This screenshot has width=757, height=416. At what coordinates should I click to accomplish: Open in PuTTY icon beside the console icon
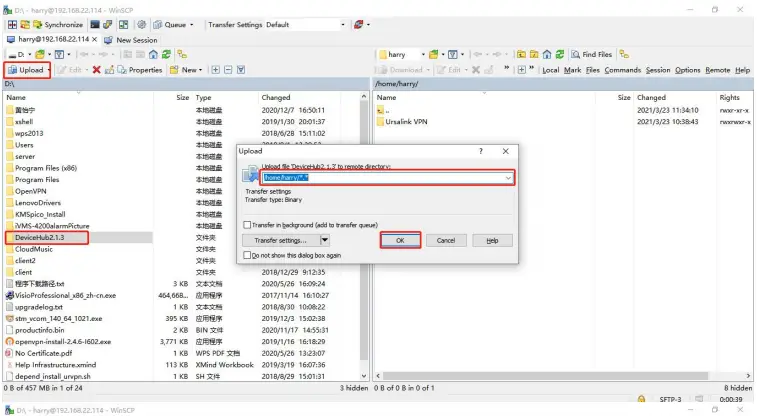[108, 25]
